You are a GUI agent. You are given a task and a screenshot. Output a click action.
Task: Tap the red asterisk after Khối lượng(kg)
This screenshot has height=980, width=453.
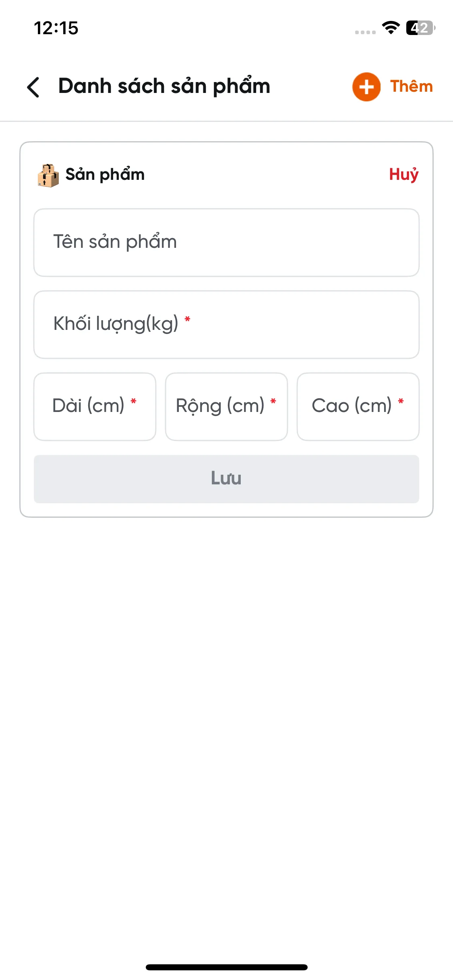187,320
